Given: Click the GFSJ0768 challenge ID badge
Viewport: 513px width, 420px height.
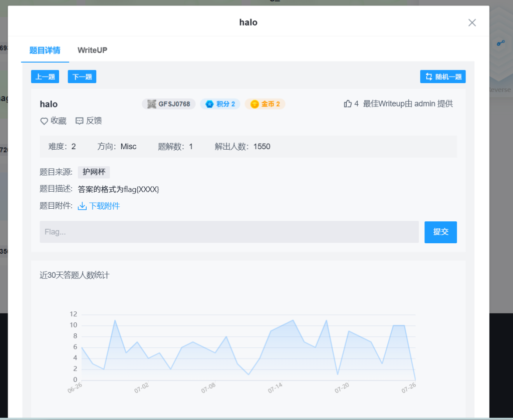Looking at the screenshot, I should 168,104.
